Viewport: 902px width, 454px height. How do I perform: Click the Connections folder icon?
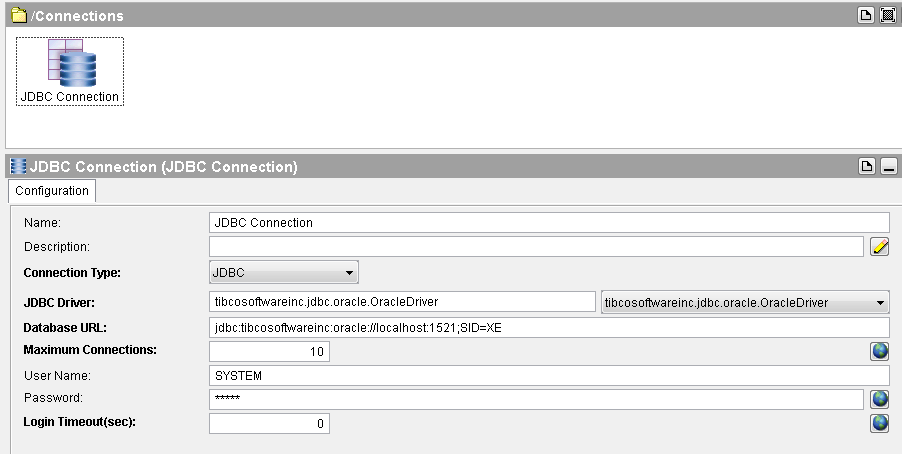pyautogui.click(x=19, y=15)
